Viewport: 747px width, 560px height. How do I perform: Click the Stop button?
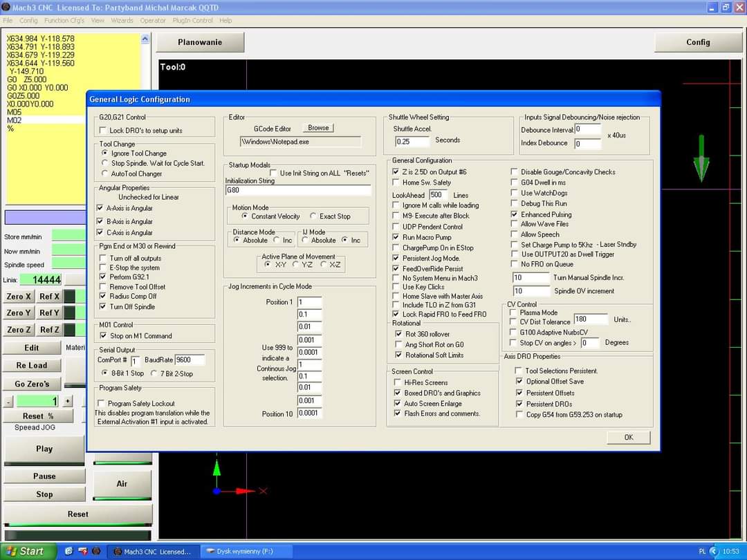point(44,494)
